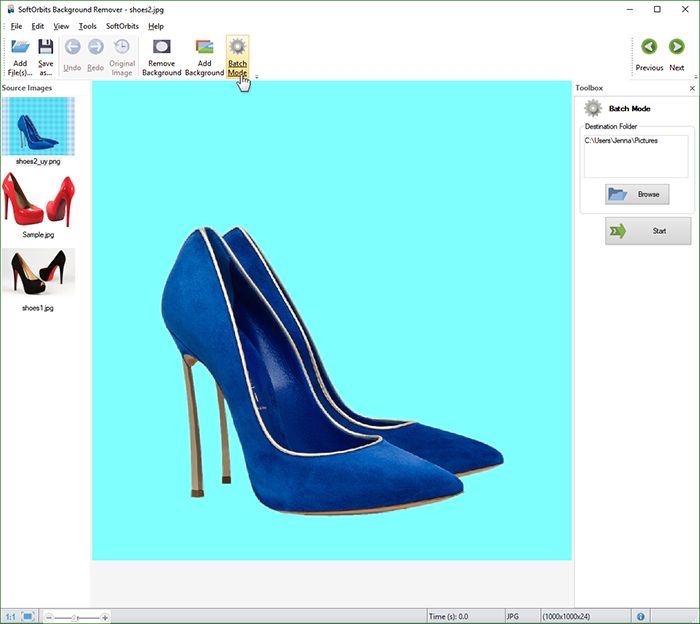Viewport: 700px width, 624px height.
Task: Expand the toolbar overflow arrow
Action: click(257, 77)
